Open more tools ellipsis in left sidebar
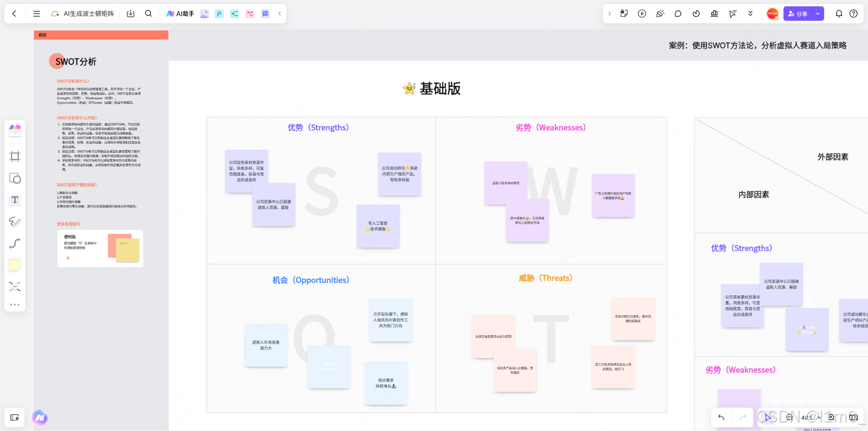868x431 pixels. coord(15,304)
